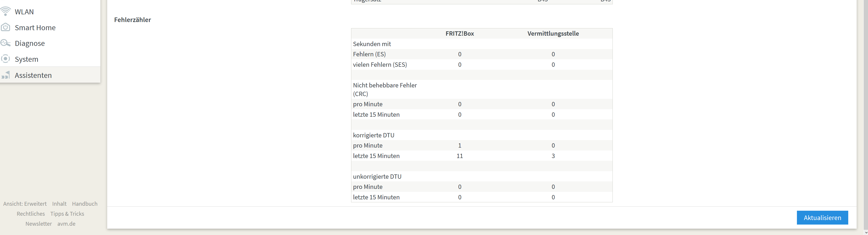Click the FRITZ!Box column header
Viewport: 868px width, 235px height.
point(460,33)
